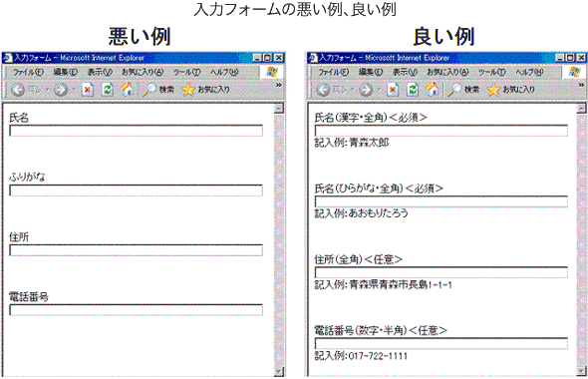
Task: Click 良い例 heading text
Action: coord(444,37)
